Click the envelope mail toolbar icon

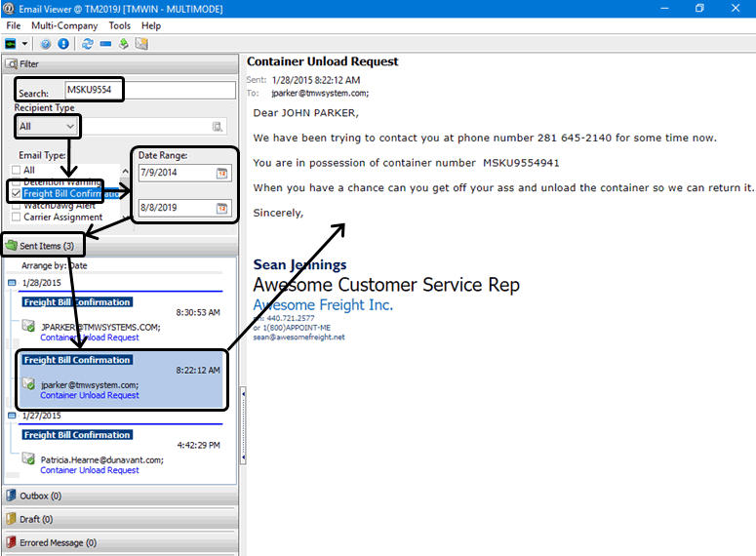(x=141, y=44)
